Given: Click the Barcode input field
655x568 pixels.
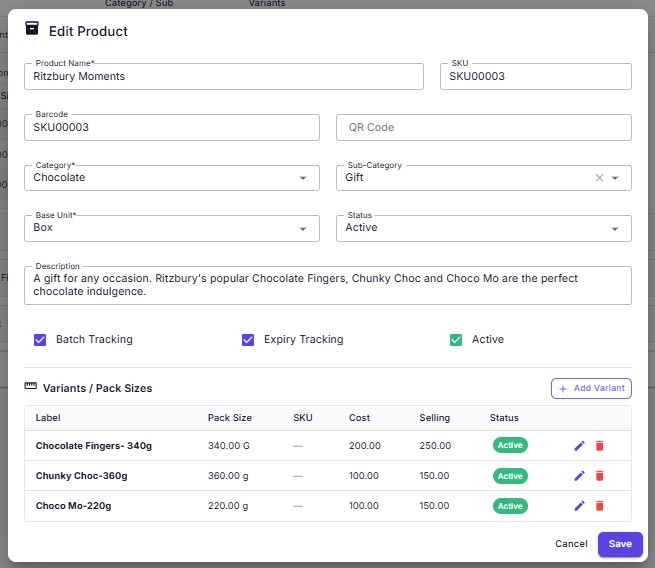Looking at the screenshot, I should tap(172, 127).
